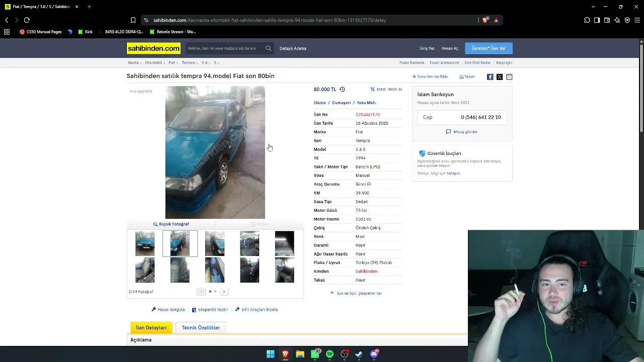Share the listing on X
The width and height of the screenshot is (644, 362).
coord(500,77)
